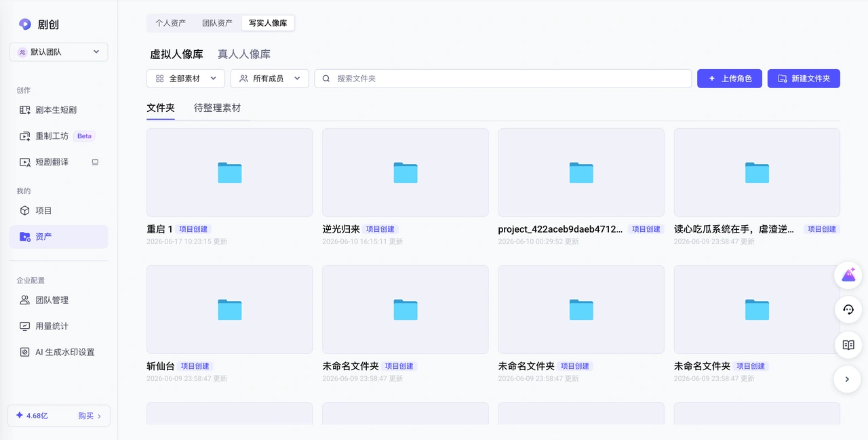Open the 读心吃瓜系统在手 folder thumbnail
The width and height of the screenshot is (868, 440).
757,172
